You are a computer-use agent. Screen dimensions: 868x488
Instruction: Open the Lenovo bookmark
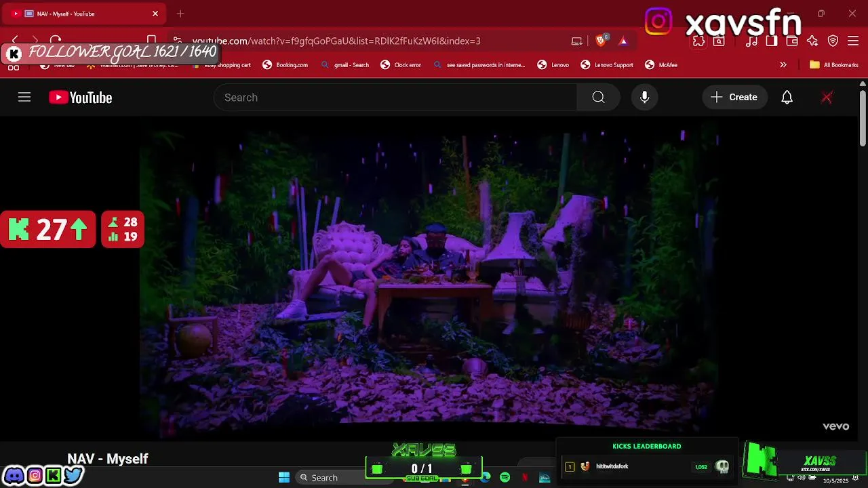553,65
